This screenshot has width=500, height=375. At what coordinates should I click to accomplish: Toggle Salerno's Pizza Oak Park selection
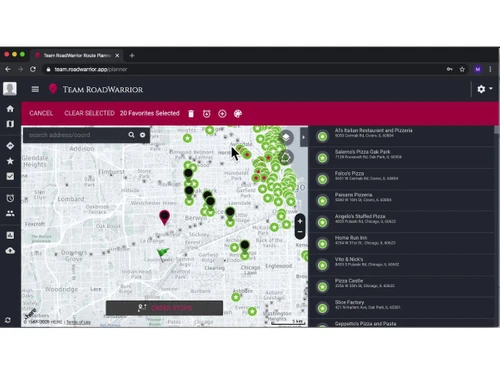click(322, 158)
